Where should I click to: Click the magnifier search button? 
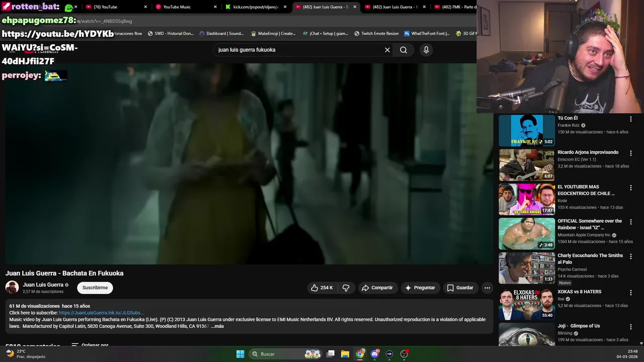tap(404, 50)
